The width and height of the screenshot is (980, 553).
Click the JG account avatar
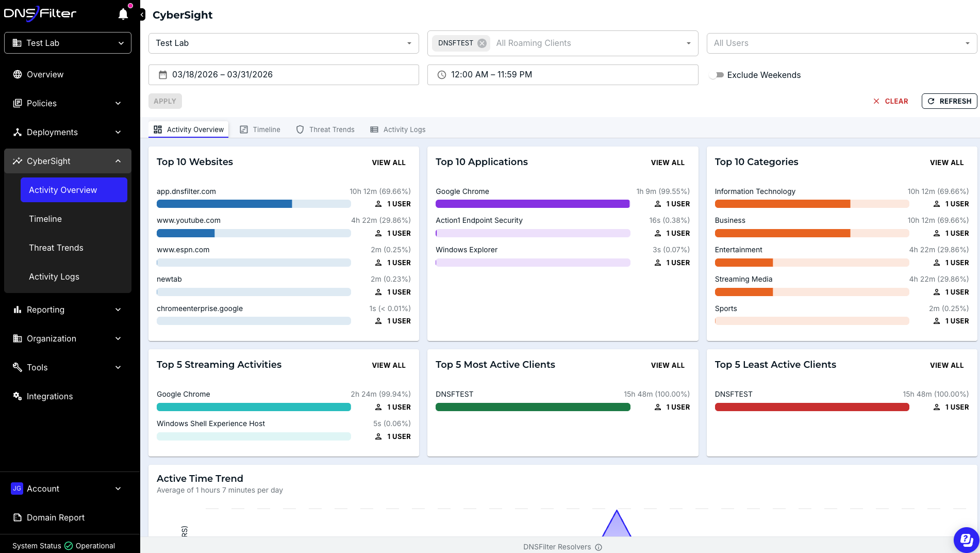pos(17,489)
